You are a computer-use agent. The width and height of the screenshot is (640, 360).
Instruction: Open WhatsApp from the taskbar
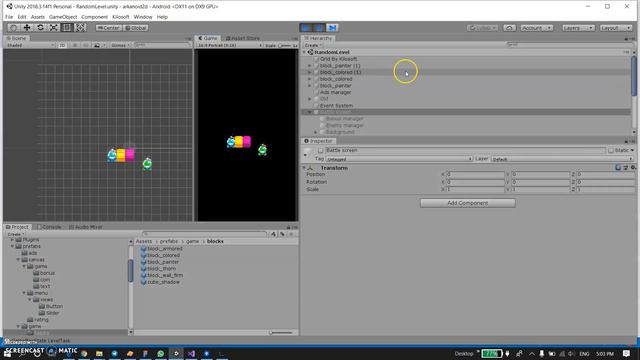pos(160,353)
